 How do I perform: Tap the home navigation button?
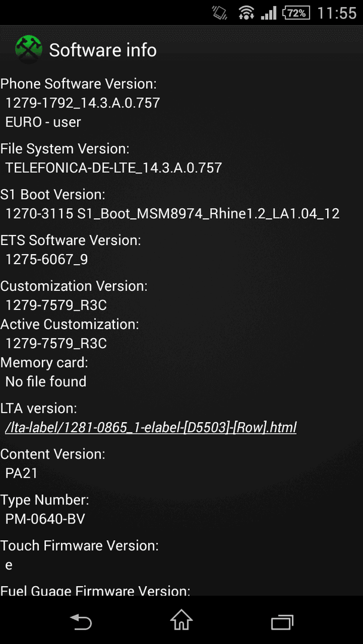(x=181, y=620)
